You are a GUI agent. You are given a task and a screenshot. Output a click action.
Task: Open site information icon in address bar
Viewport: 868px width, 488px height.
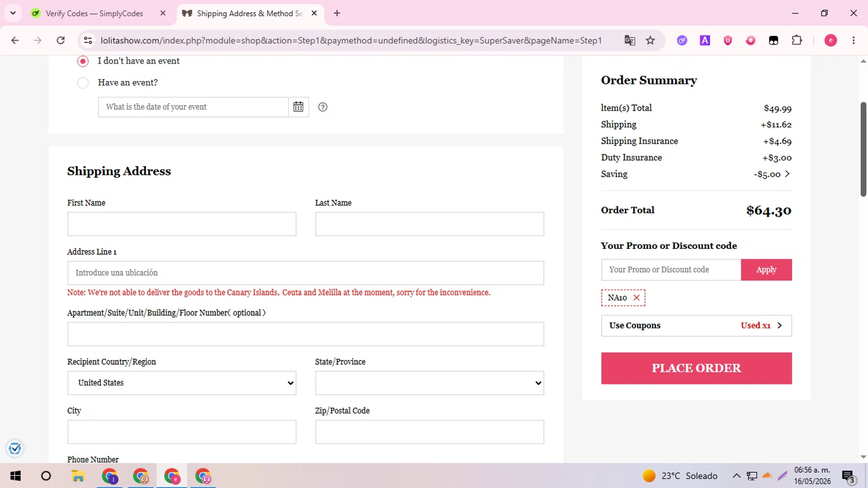tap(88, 41)
